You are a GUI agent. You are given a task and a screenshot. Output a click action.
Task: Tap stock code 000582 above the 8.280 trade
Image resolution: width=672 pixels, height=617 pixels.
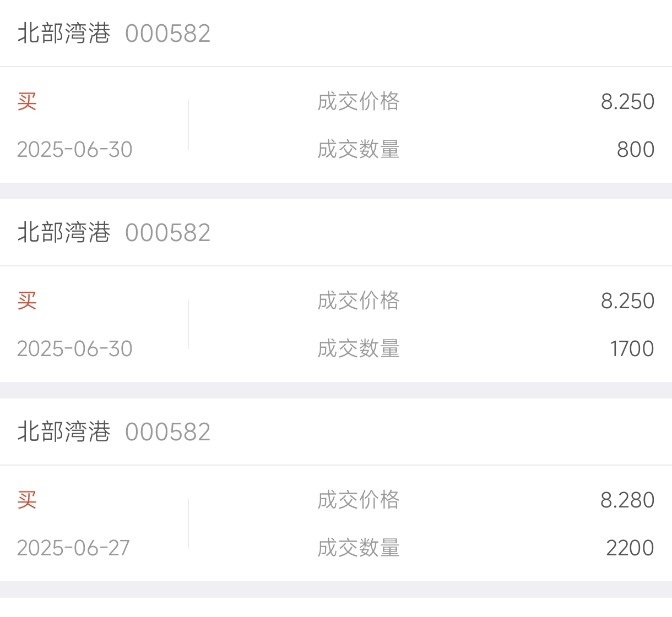(x=168, y=432)
